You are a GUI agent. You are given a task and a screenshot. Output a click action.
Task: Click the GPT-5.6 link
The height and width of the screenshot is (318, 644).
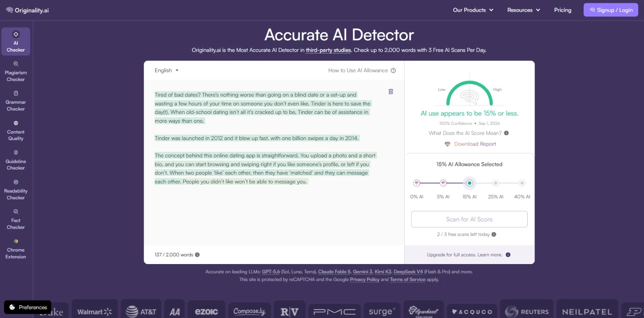click(x=271, y=272)
